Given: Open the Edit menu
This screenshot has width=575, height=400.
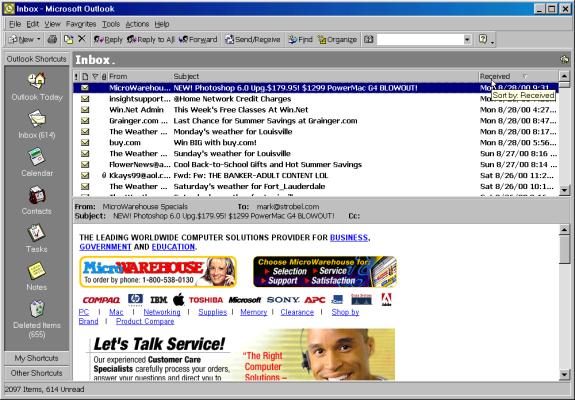Looking at the screenshot, I should pos(32,24).
